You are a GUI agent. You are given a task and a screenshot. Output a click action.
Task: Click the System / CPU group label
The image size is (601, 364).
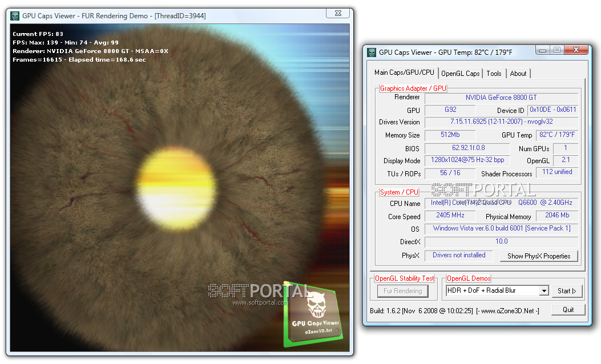point(399,192)
